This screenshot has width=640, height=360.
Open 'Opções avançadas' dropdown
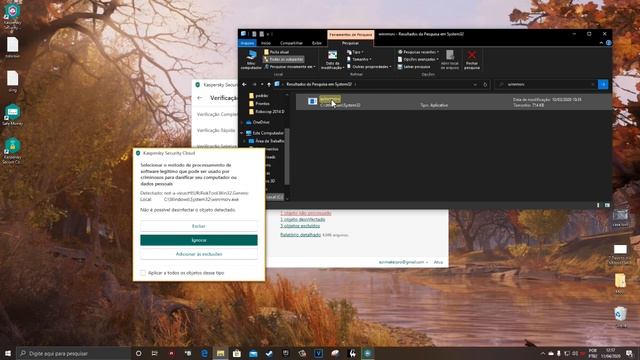pyautogui.click(x=418, y=60)
